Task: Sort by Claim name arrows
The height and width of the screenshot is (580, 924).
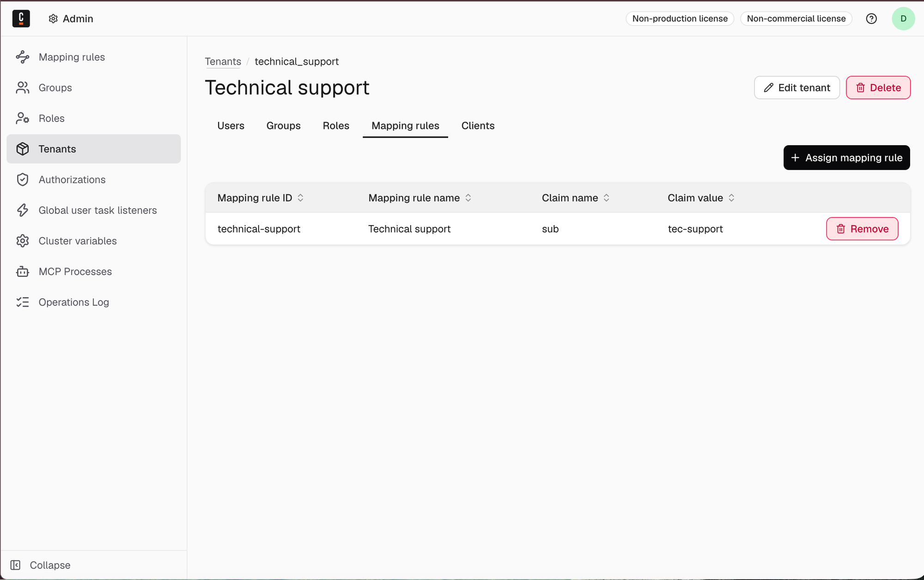Action: [606, 198]
